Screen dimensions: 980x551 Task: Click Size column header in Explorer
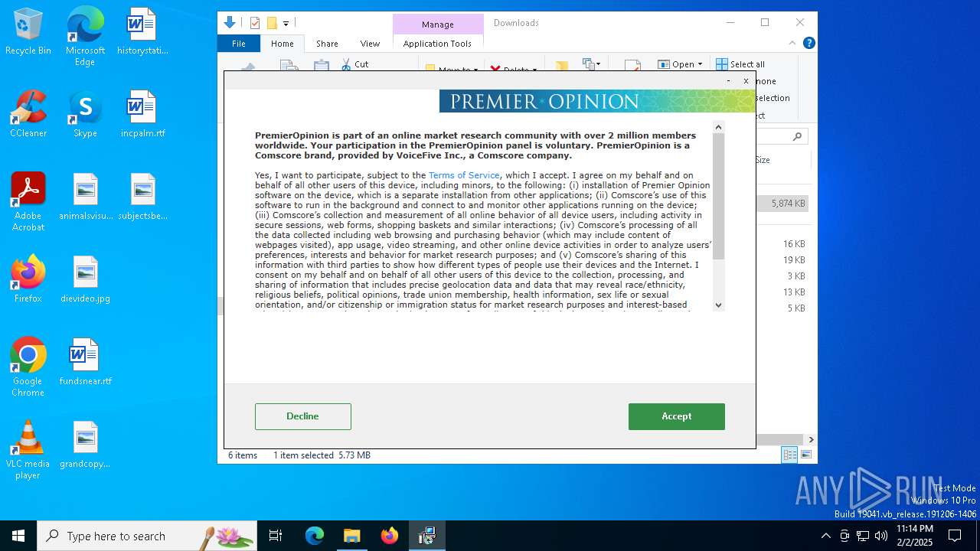click(763, 160)
